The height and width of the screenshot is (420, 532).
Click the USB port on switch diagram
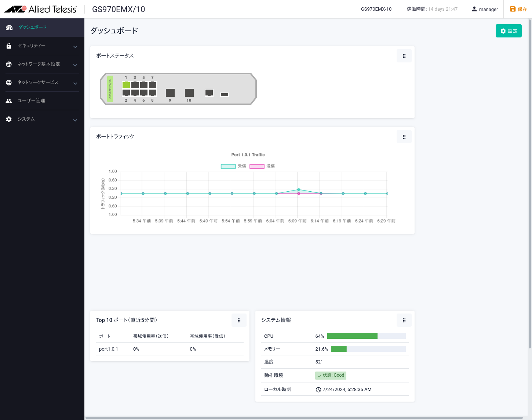(x=225, y=95)
